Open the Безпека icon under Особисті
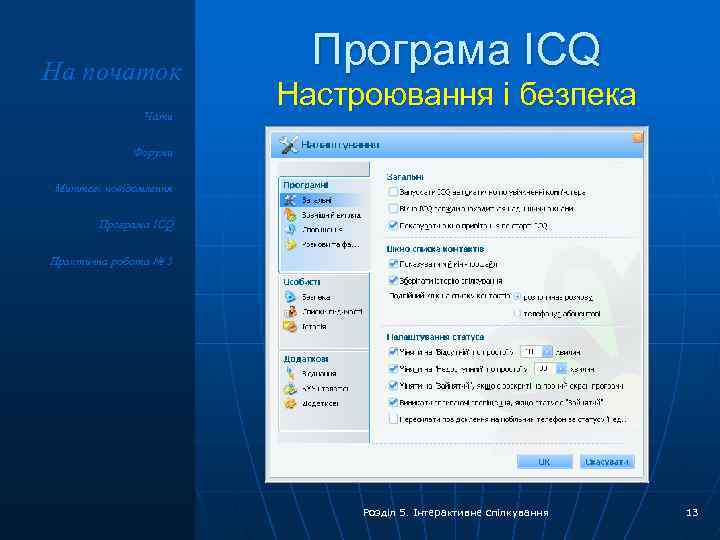Viewport: 720px width, 540px height. coord(290,297)
